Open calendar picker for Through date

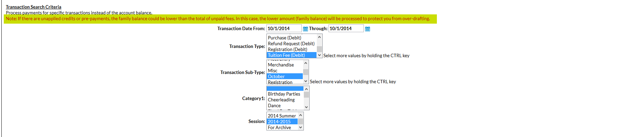coord(367,29)
